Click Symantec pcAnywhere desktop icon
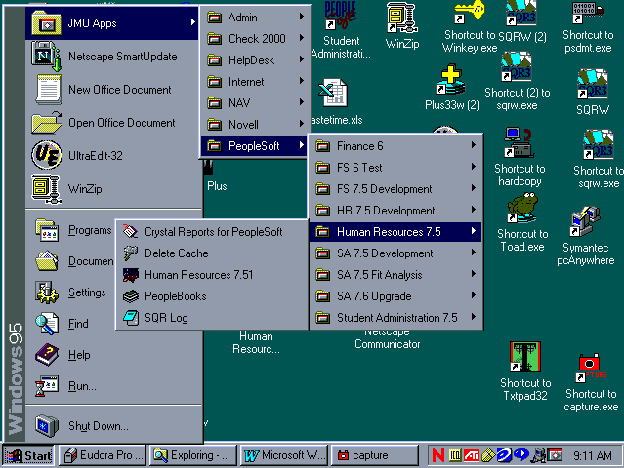The image size is (624, 468). [x=585, y=236]
